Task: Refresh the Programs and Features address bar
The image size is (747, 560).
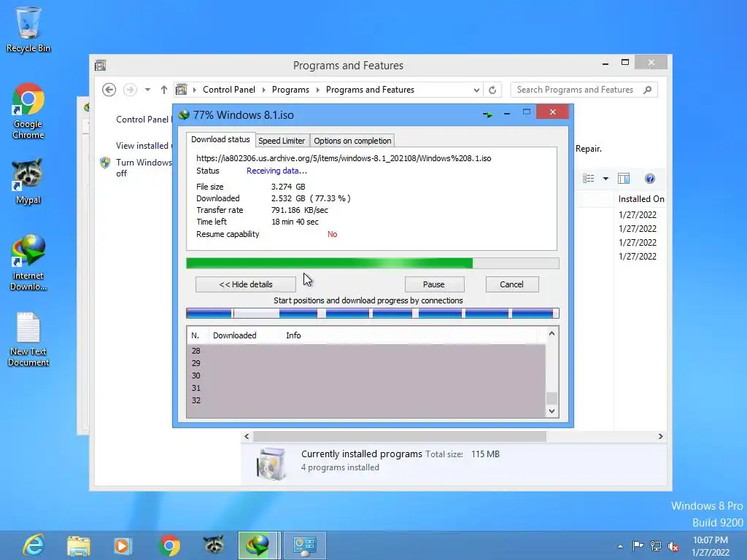Action: 492,90
